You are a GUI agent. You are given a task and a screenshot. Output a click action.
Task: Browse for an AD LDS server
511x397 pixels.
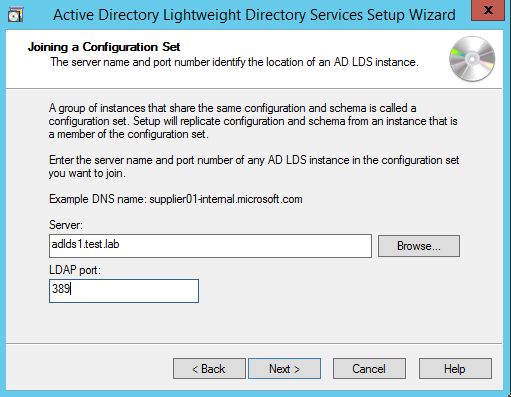tap(419, 246)
